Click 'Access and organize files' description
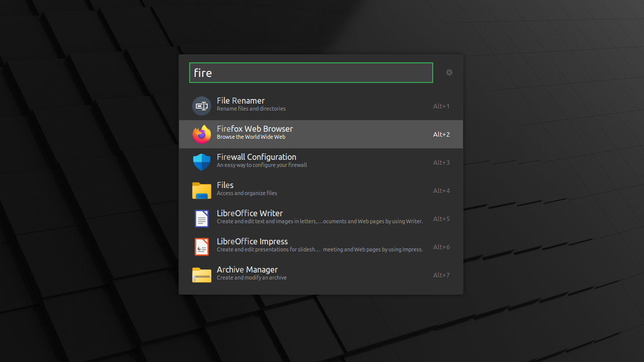 point(247,193)
